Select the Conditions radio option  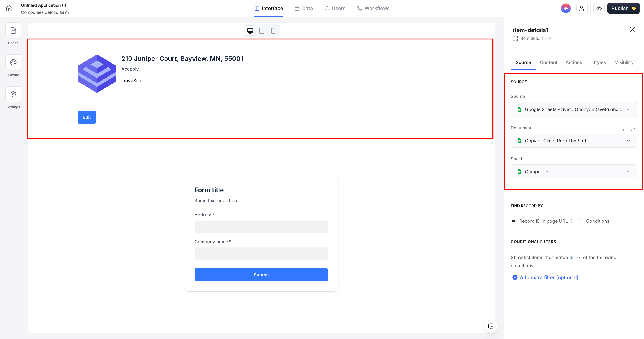click(x=580, y=221)
